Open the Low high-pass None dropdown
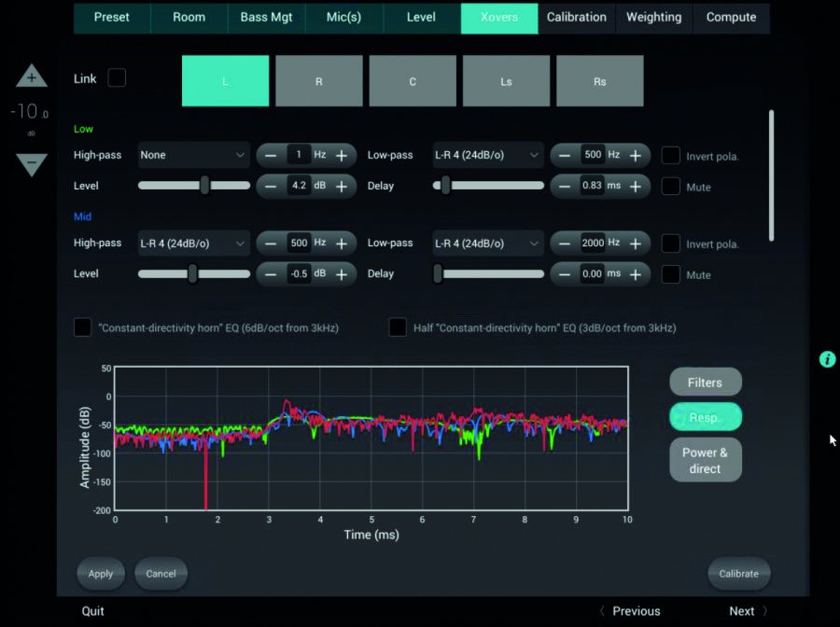The width and height of the screenshot is (840, 627). coord(193,156)
